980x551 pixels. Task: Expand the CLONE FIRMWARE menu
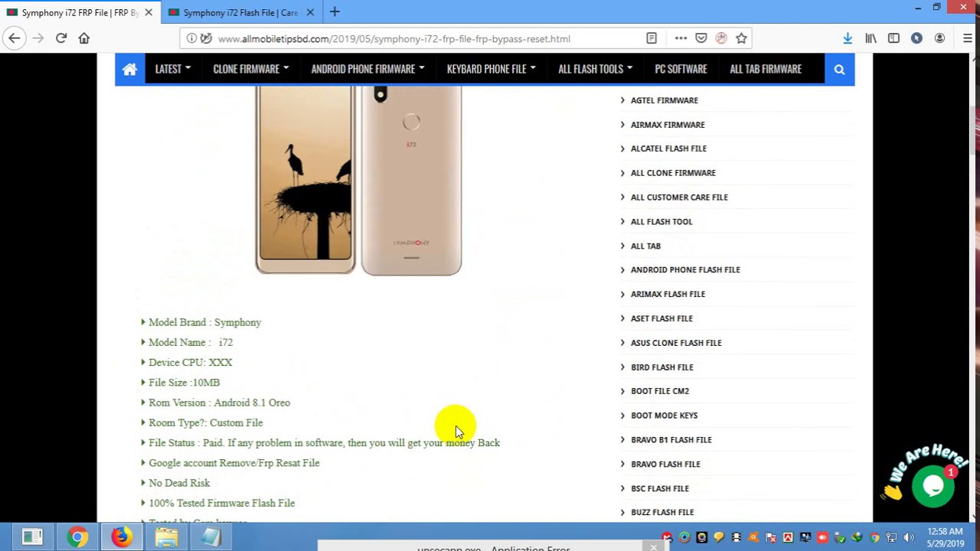click(250, 69)
